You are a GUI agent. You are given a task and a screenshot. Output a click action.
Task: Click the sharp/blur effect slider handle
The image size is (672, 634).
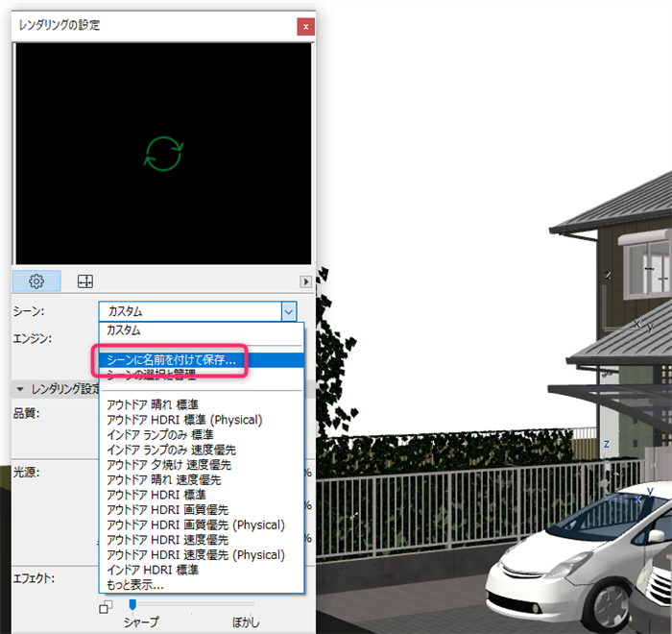(x=132, y=604)
